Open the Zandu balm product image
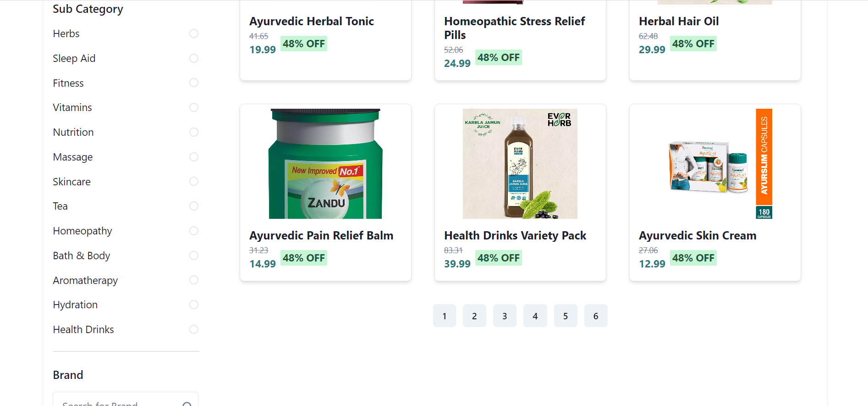 [325, 164]
